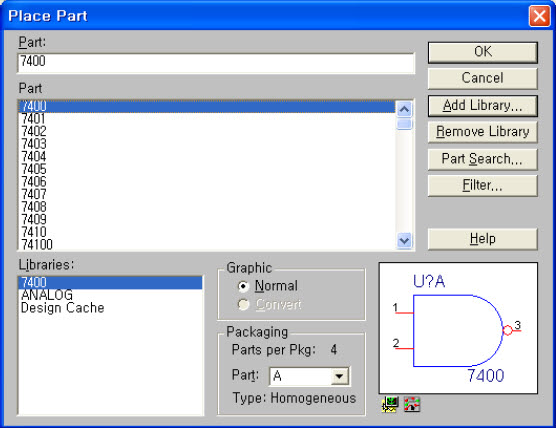Click the NAND gate symbol preview
Image resolution: width=556 pixels, height=428 pixels.
pyautogui.click(x=458, y=328)
